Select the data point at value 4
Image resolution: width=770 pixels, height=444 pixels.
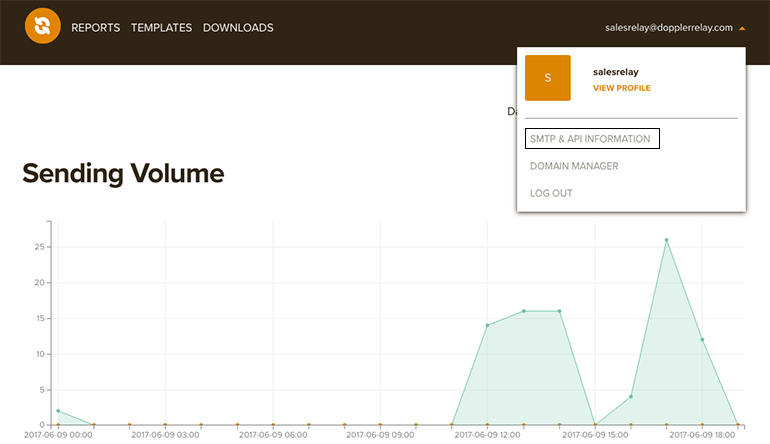[x=631, y=396]
